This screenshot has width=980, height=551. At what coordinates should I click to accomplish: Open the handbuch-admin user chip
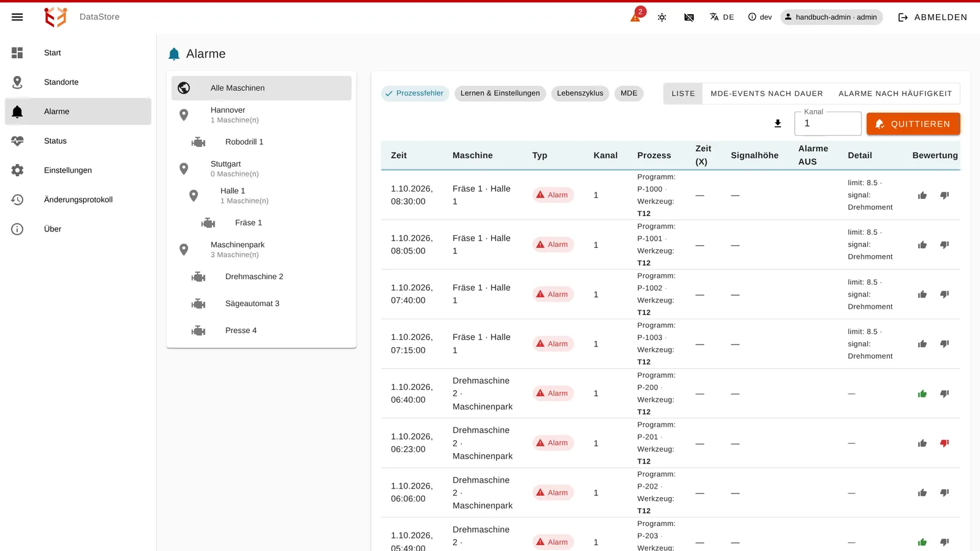[831, 17]
